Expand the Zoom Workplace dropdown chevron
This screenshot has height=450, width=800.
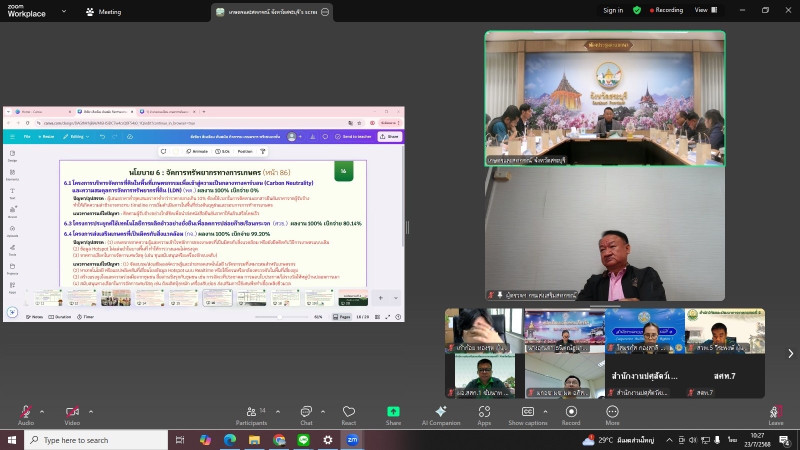(x=63, y=11)
